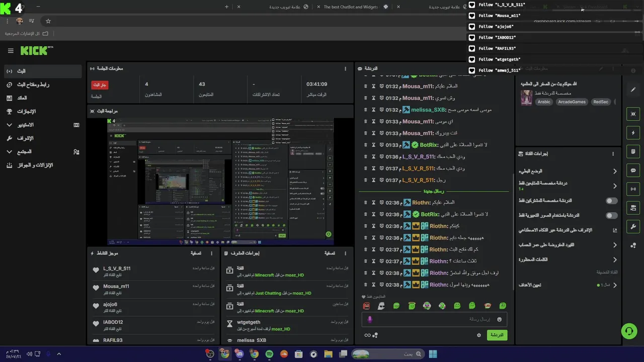Open channel actions panel three-dot menu
The image size is (644, 362).
point(613,154)
